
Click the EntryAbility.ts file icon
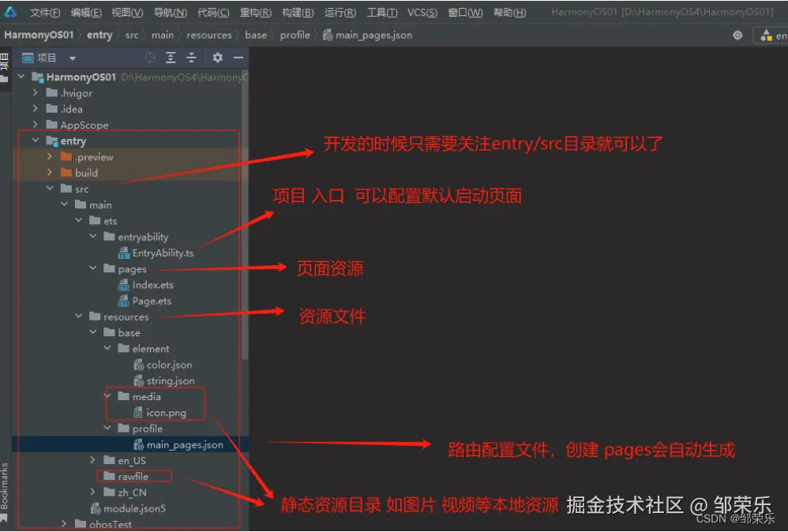click(124, 253)
